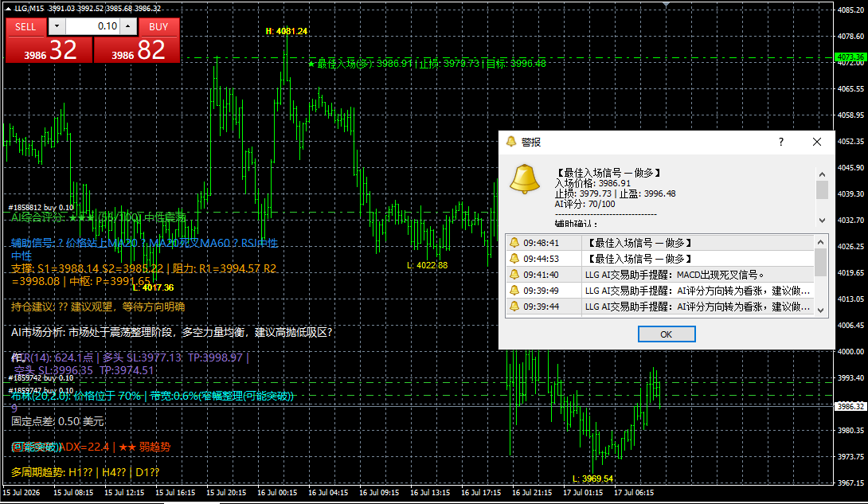Click the large bell icon in alert
868x504 pixels.
(524, 178)
